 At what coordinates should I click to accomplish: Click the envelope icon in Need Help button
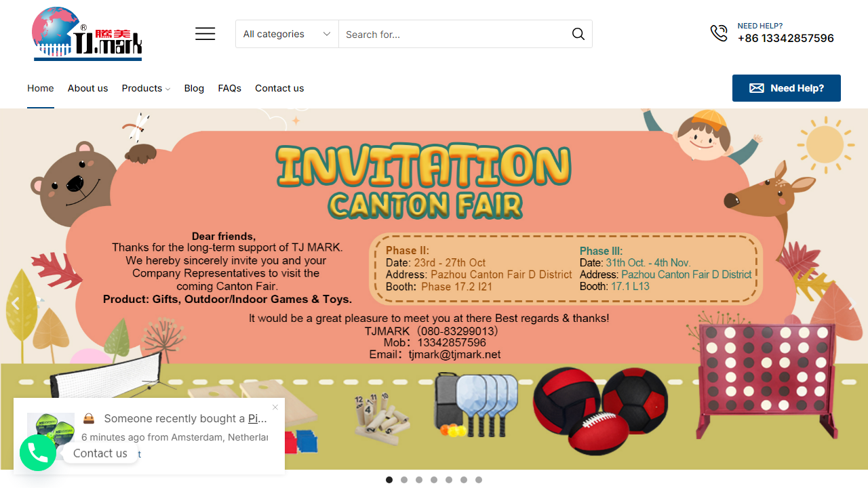pos(756,88)
